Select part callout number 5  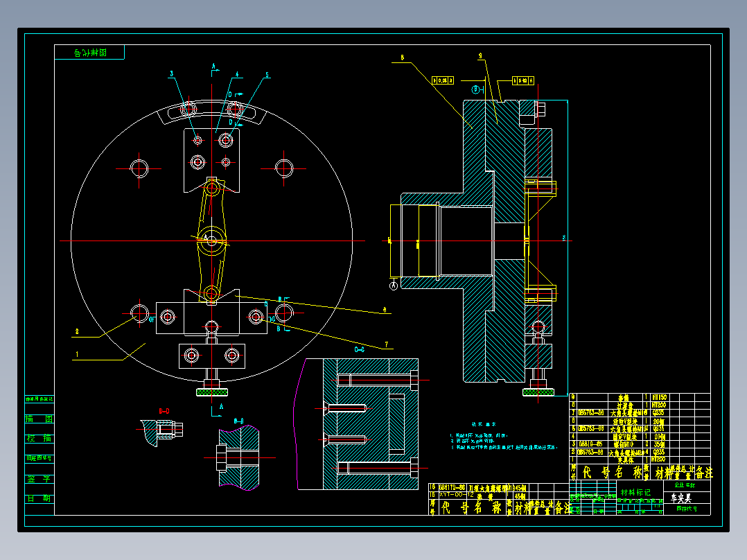click(x=267, y=75)
